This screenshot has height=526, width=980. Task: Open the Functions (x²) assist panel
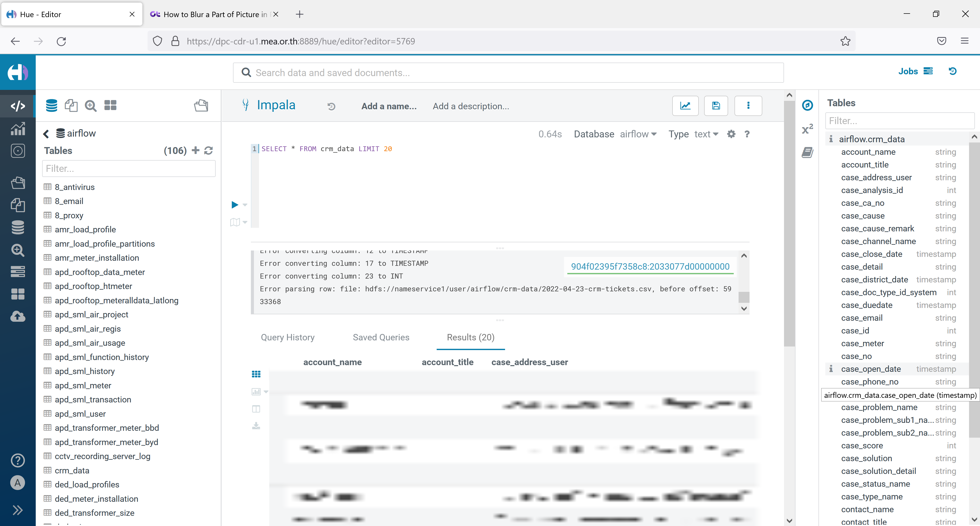click(807, 129)
